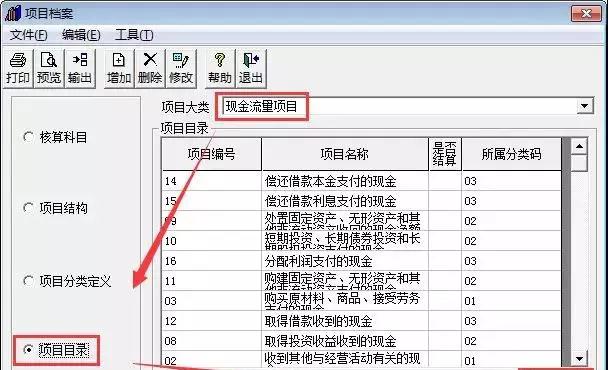Open 帮助 help from toolbar

click(x=220, y=69)
